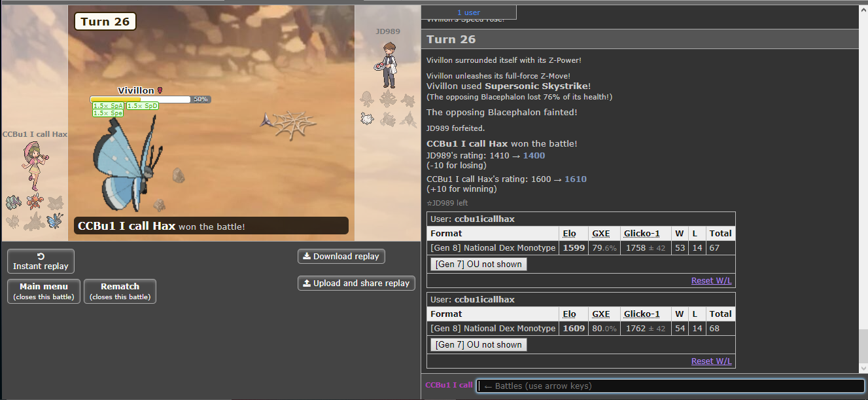Click the fainted top-left icon in JD989's team

pyautogui.click(x=368, y=100)
